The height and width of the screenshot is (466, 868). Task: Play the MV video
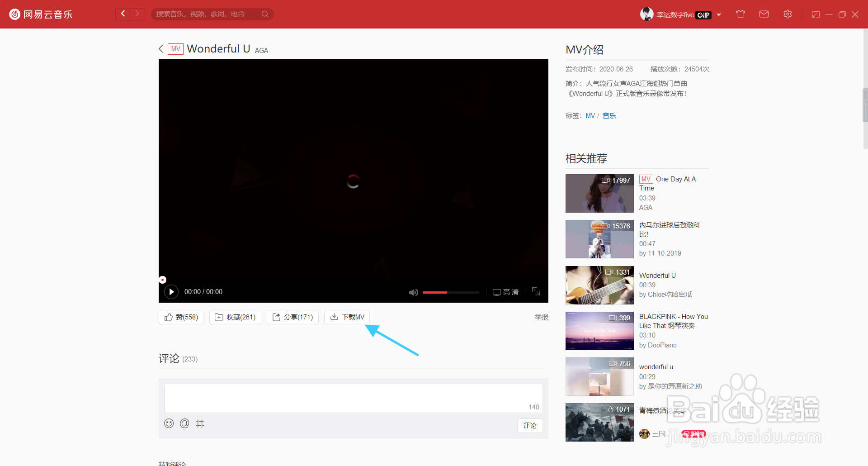coord(171,292)
